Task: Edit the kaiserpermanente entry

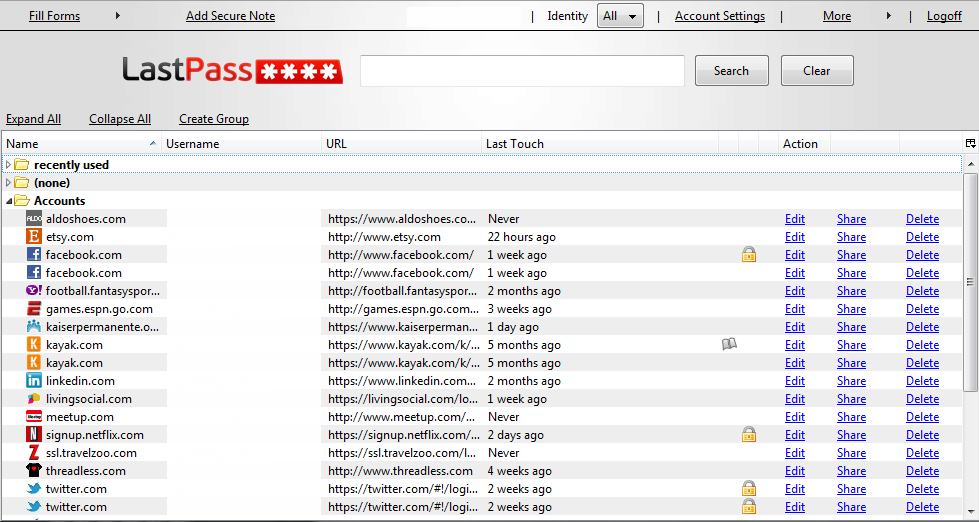Action: click(795, 327)
